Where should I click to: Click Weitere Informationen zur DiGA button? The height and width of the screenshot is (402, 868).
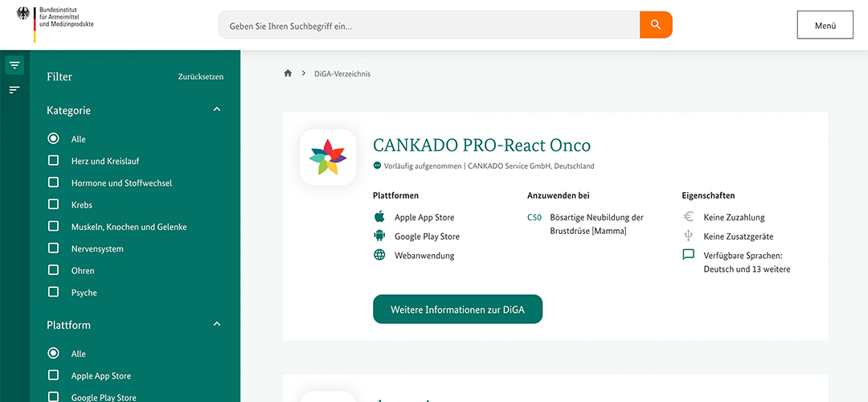(x=458, y=309)
